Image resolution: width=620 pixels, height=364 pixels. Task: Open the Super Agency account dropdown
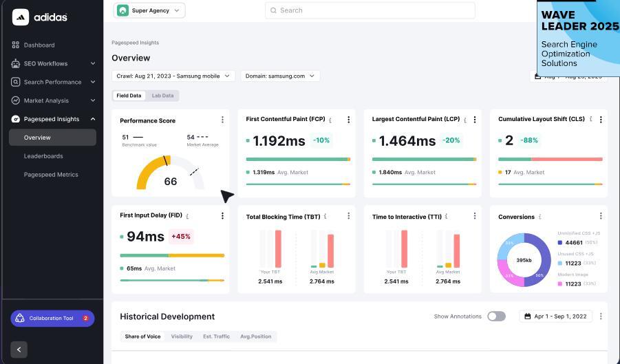pos(149,10)
